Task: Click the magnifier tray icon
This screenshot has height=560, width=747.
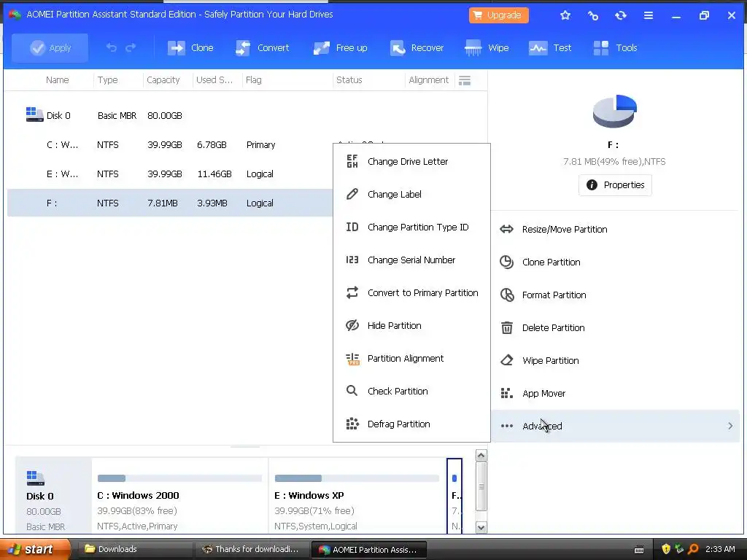Action: (x=693, y=549)
